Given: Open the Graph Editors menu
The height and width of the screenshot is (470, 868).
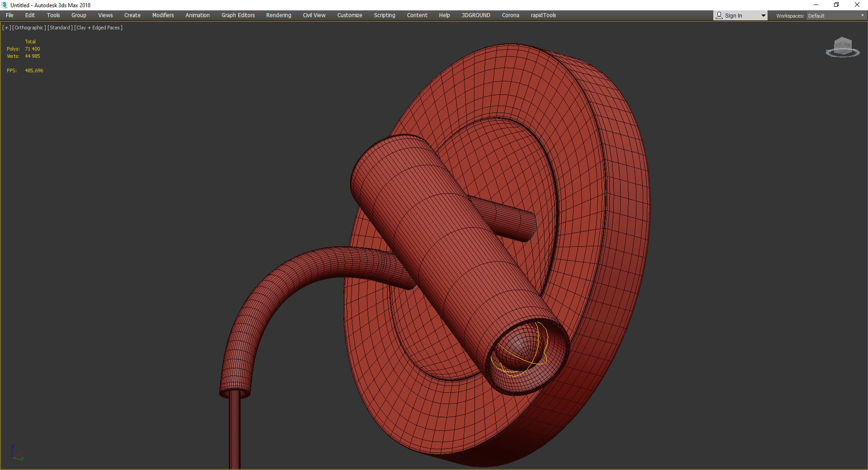Looking at the screenshot, I should pyautogui.click(x=238, y=15).
